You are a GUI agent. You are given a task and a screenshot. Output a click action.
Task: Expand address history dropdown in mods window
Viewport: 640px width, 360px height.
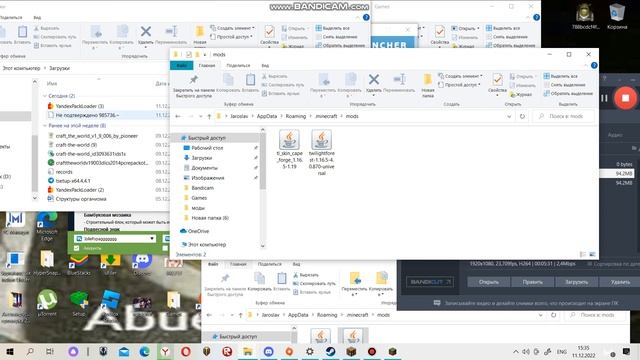pyautogui.click(x=509, y=116)
